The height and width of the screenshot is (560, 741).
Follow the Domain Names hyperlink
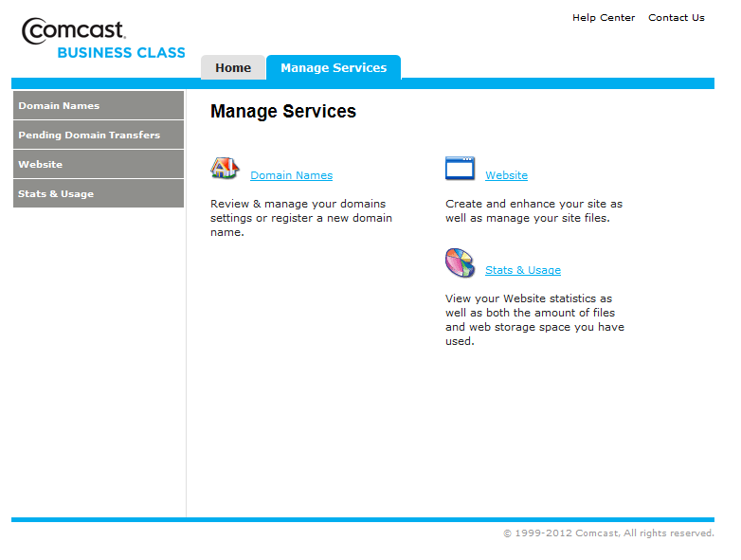pos(292,175)
